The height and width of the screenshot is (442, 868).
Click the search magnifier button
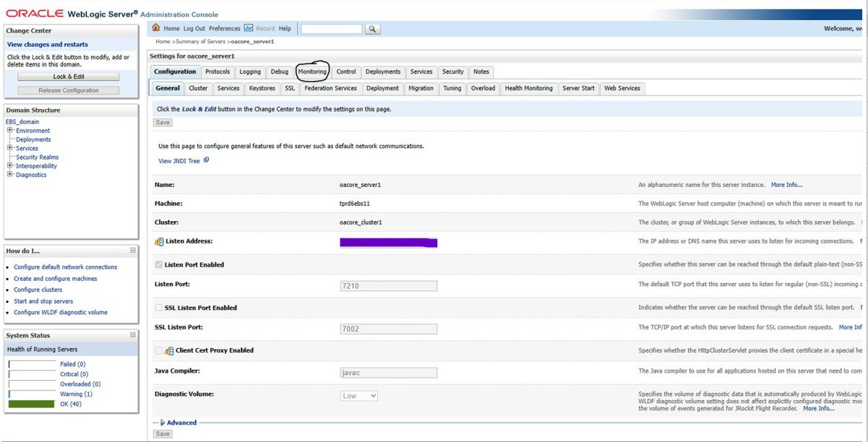tap(372, 29)
